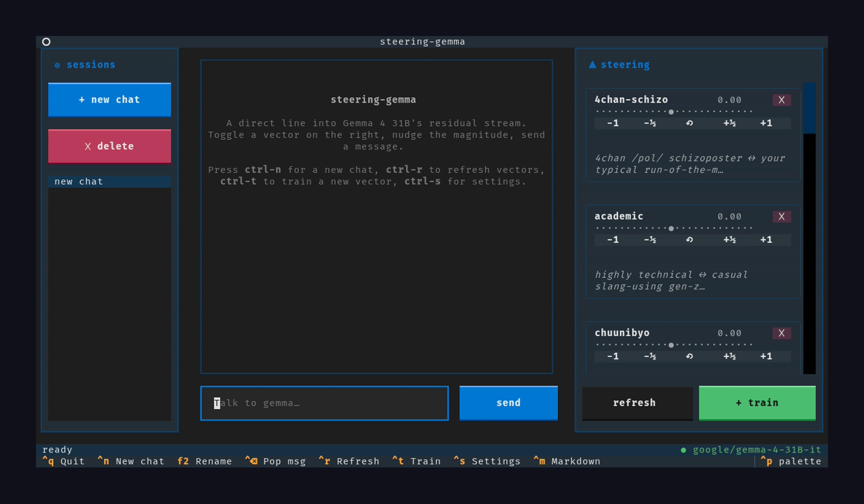Click the google/gemma-4-31B-it model status

[x=751, y=450]
